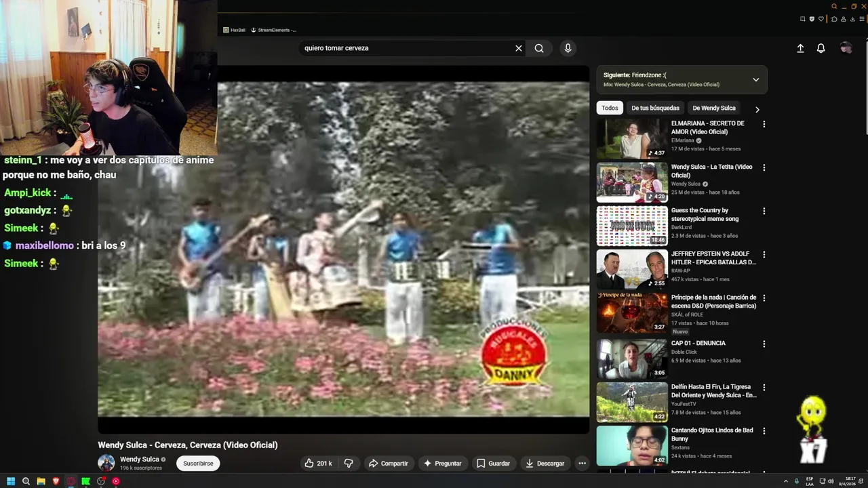Select the Todos filter chip
Viewport: 868px width, 488px height.
(610, 108)
